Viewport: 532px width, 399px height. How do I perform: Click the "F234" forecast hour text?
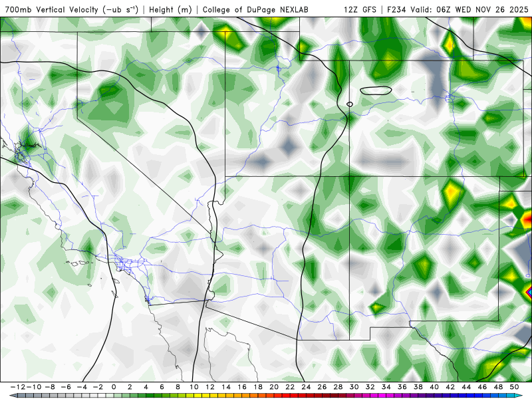click(x=396, y=10)
